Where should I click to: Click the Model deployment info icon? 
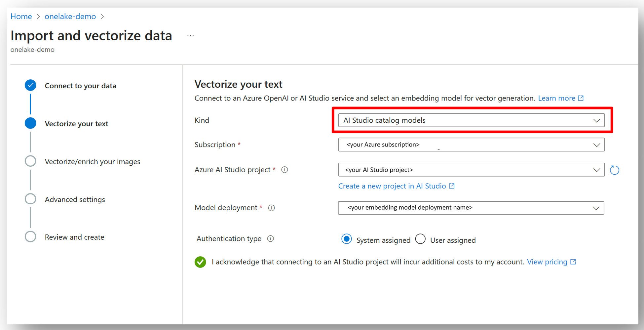pos(271,208)
